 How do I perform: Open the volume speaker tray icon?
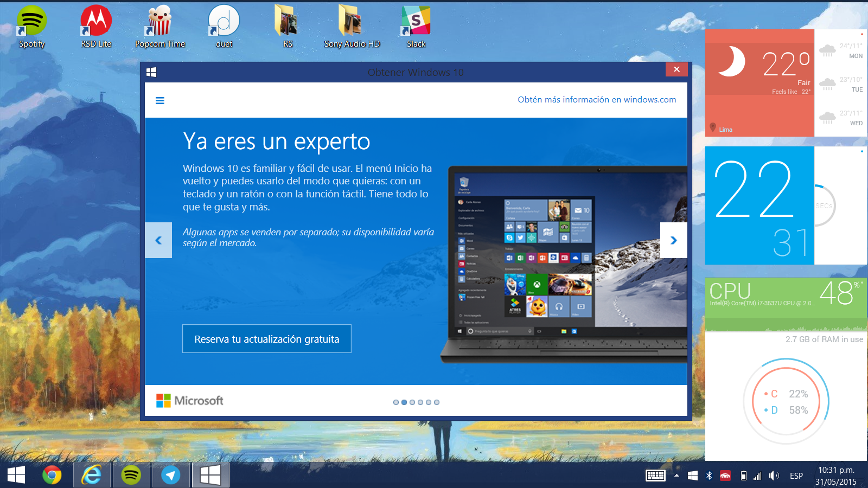pyautogui.click(x=774, y=476)
